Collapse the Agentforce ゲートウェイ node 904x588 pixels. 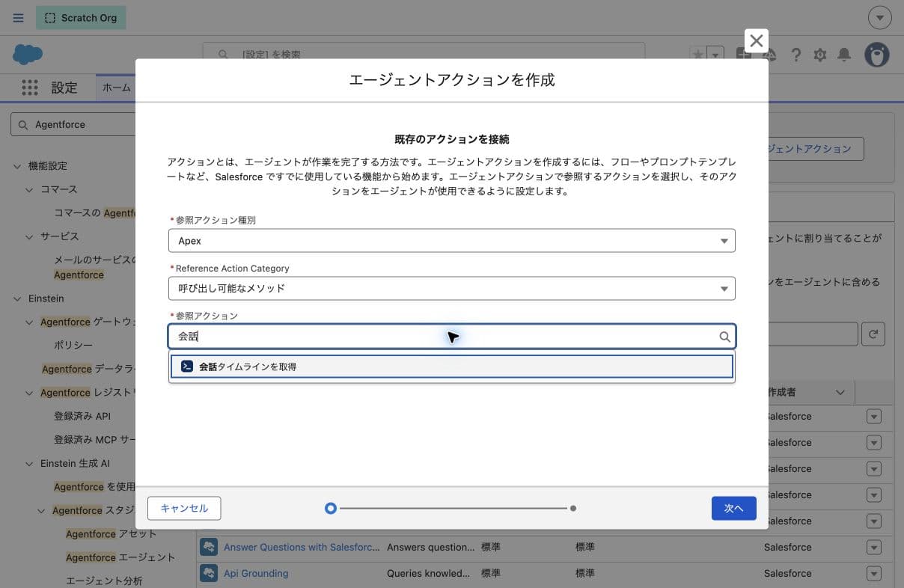coord(29,322)
